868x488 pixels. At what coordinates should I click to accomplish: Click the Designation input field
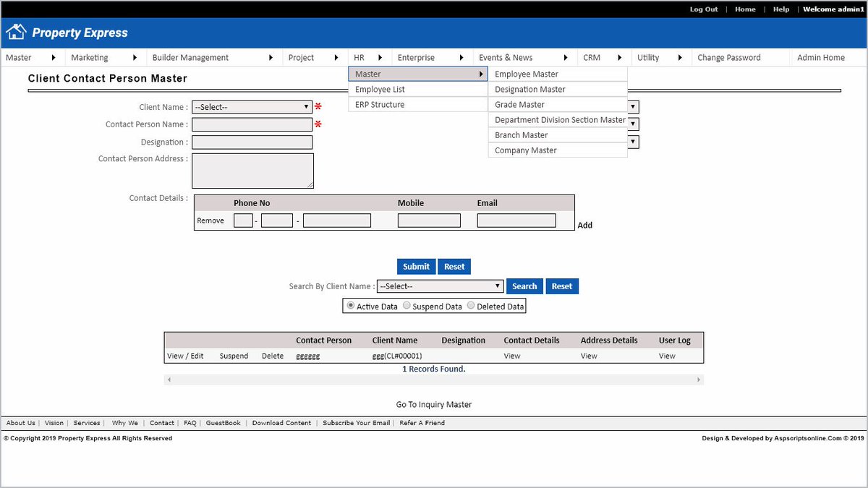point(252,142)
